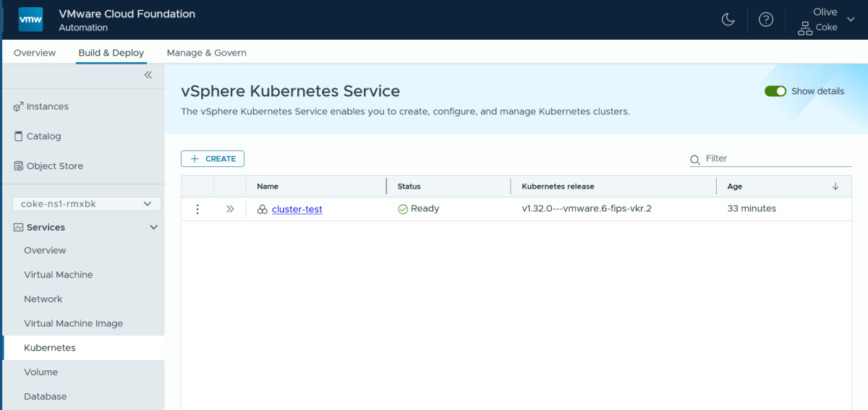The image size is (868, 410).
Task: Click the Instances icon in sidebar
Action: (x=19, y=107)
